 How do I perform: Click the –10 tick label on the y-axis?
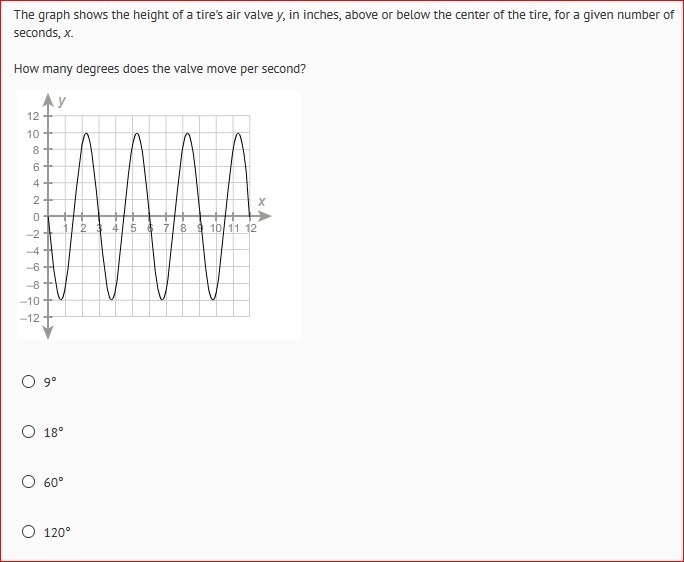point(30,301)
